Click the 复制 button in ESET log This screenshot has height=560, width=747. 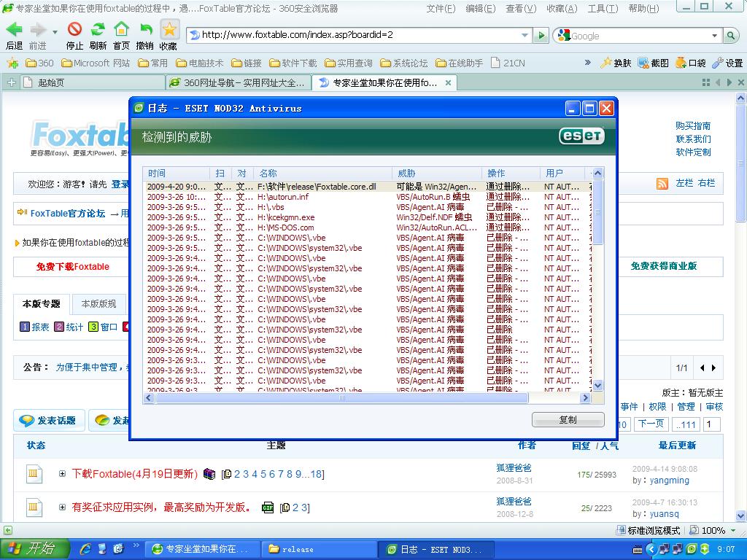pos(568,419)
